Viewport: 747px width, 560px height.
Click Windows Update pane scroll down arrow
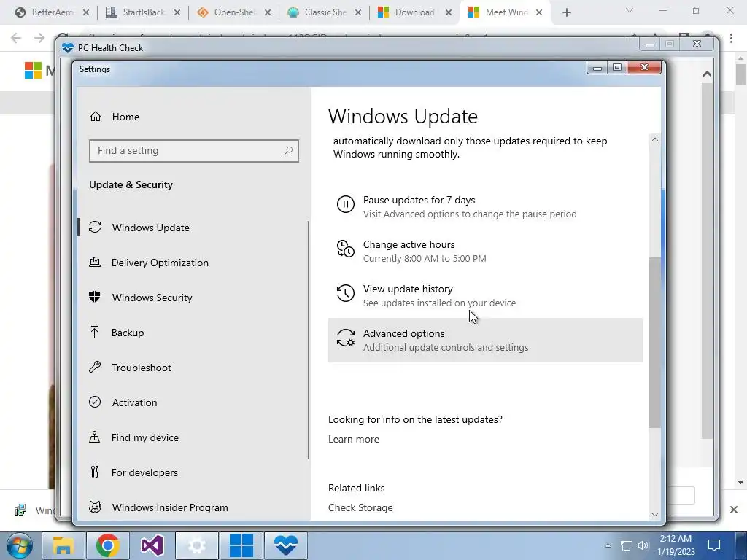point(654,514)
